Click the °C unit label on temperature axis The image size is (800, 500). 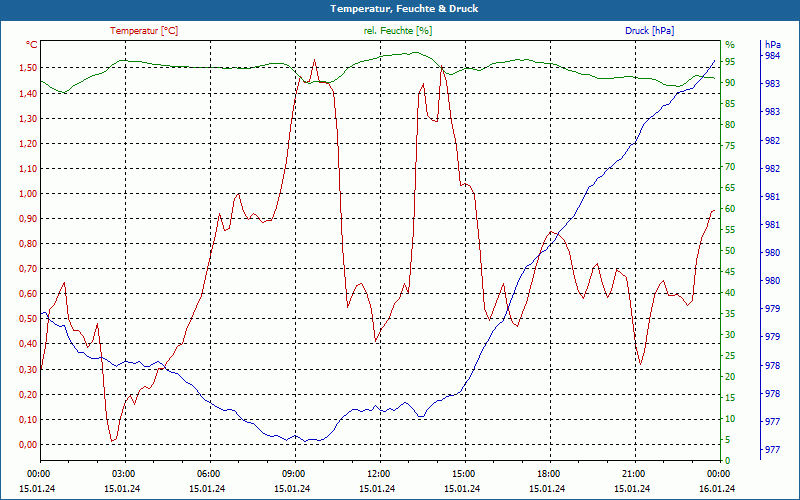32,45
